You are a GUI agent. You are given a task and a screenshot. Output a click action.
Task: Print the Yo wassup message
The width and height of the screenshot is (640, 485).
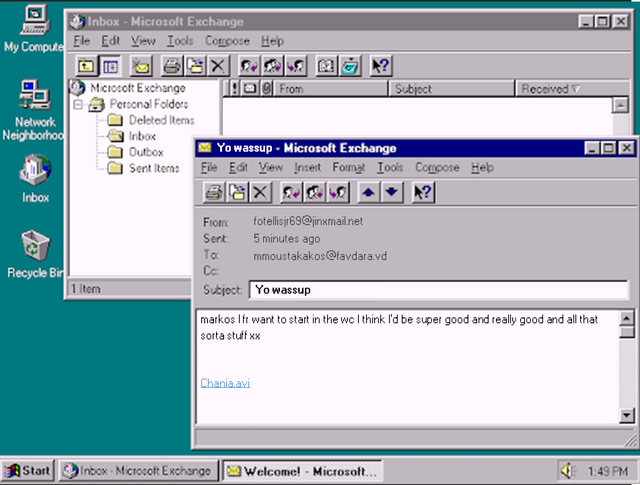[213, 192]
